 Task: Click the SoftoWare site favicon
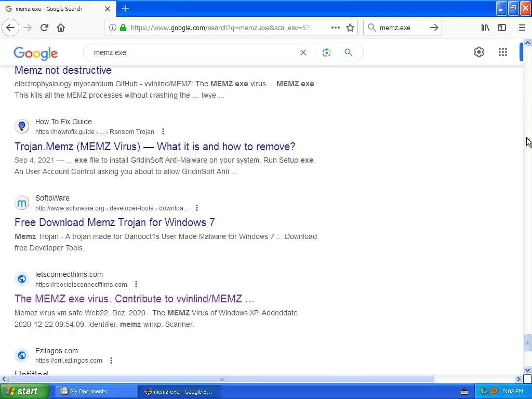tap(22, 203)
